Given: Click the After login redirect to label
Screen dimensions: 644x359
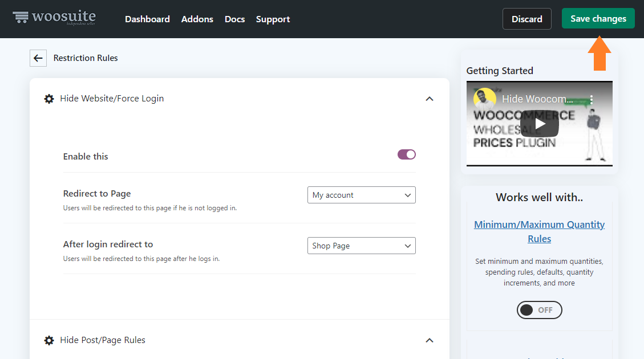Looking at the screenshot, I should 108,244.
